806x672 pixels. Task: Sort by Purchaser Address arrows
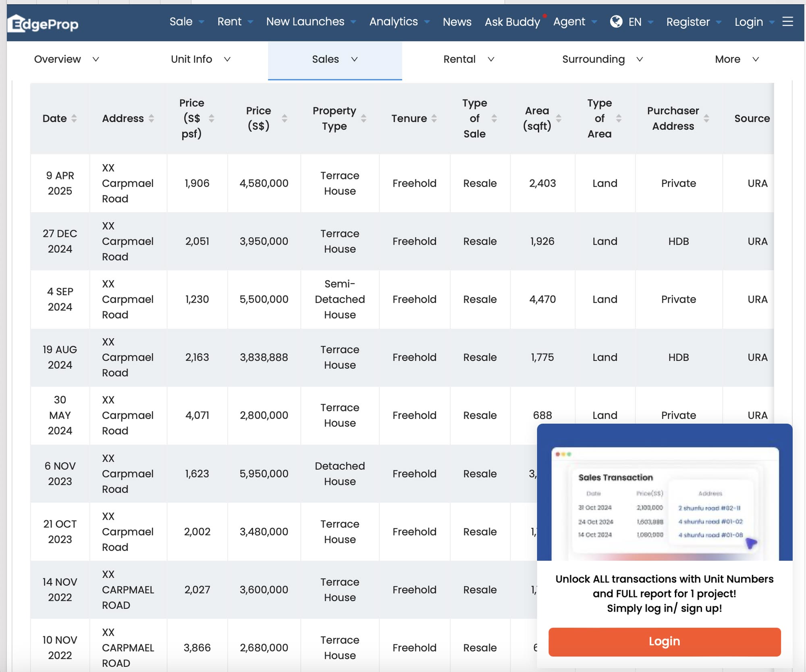[x=706, y=119]
